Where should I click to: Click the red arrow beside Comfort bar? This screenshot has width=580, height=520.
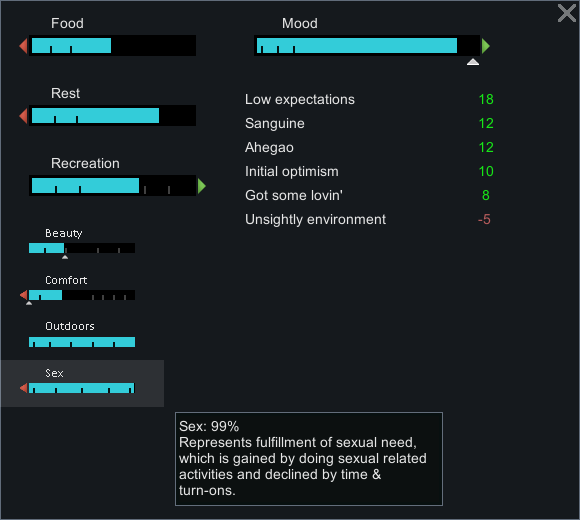click(x=24, y=295)
